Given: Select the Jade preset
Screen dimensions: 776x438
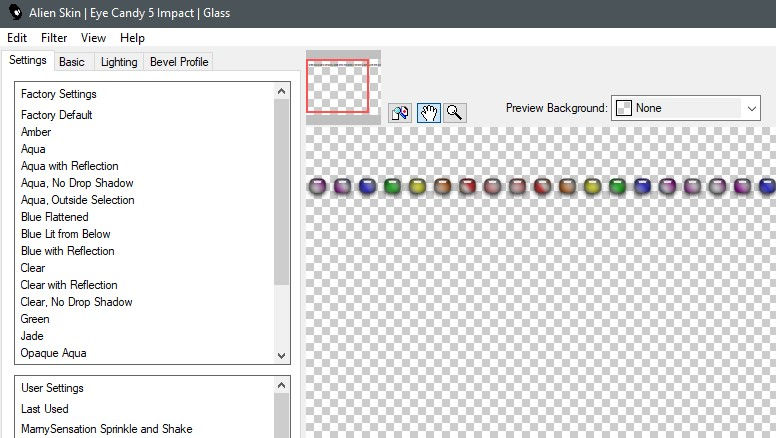Looking at the screenshot, I should (32, 336).
